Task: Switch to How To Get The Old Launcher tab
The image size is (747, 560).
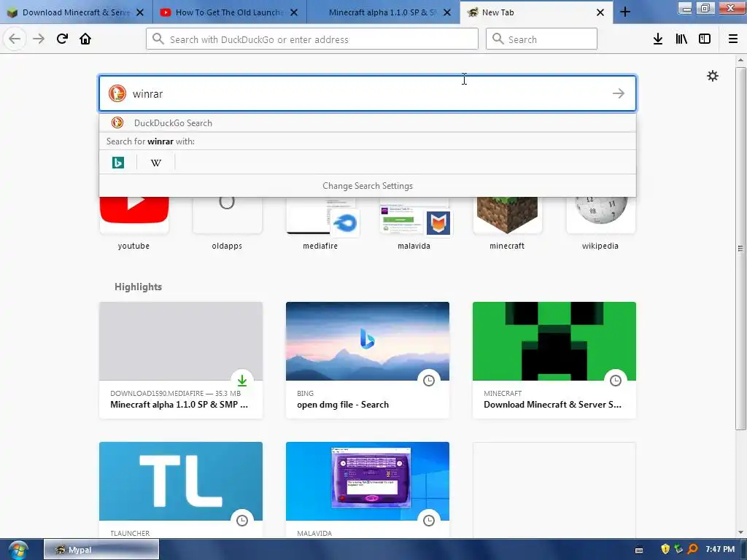Action: tap(230, 12)
